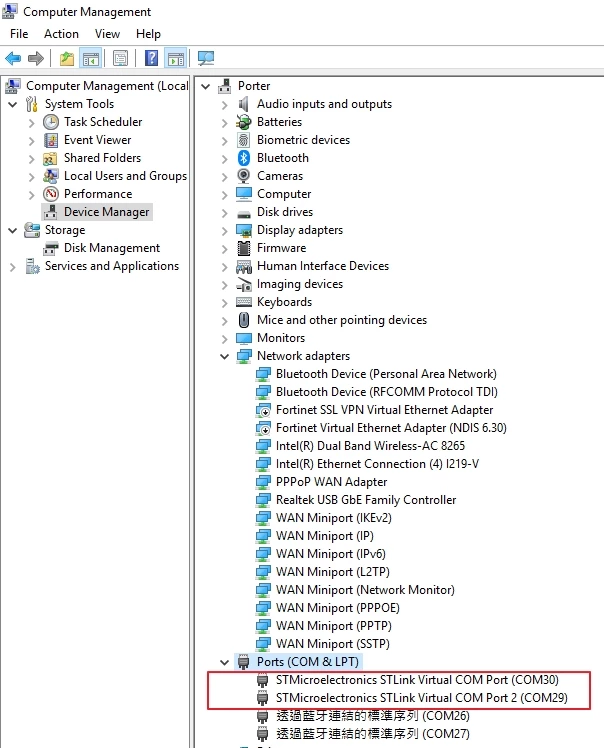Viewport: 604px width, 748px height.
Task: Collapse the System Tools node
Action: tap(13, 104)
